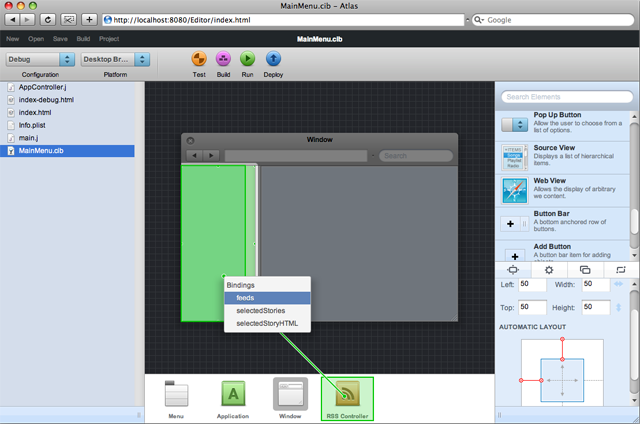Select the Menu object in the bottom bar
This screenshot has height=424, width=640.
tap(176, 394)
